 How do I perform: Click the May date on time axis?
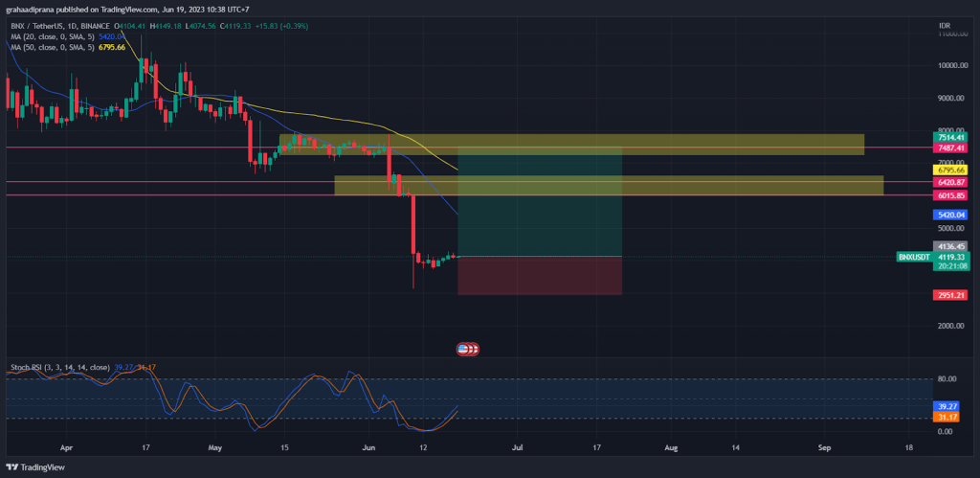coord(215,448)
